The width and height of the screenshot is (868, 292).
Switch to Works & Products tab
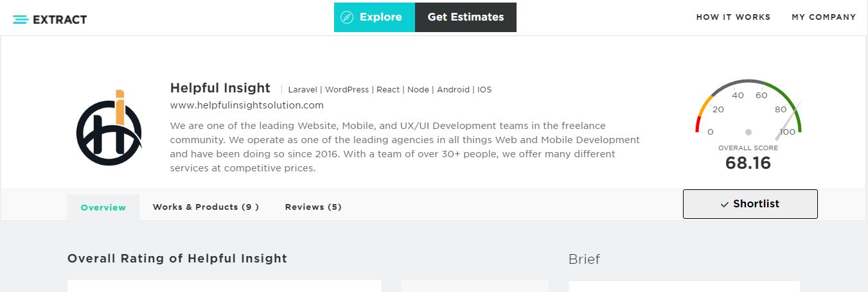click(x=206, y=207)
